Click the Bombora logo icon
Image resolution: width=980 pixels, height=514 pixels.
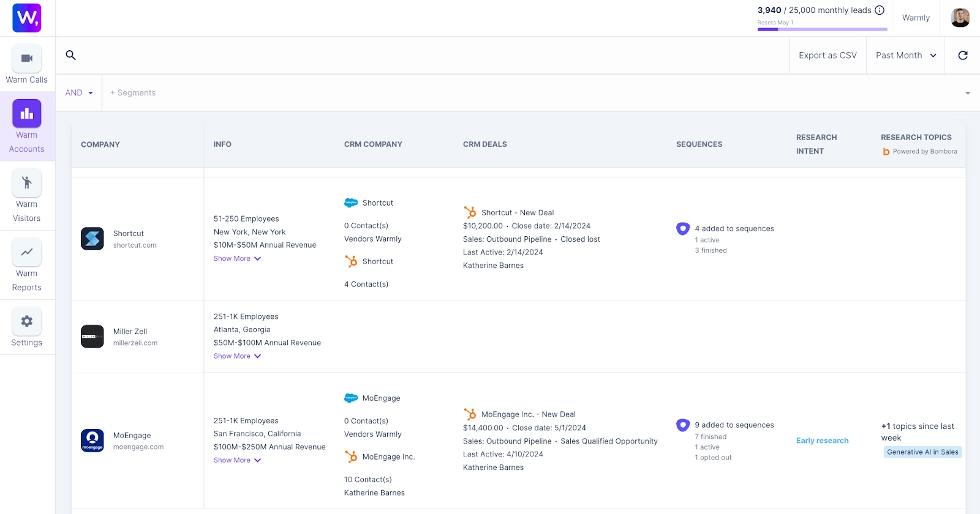tap(886, 152)
